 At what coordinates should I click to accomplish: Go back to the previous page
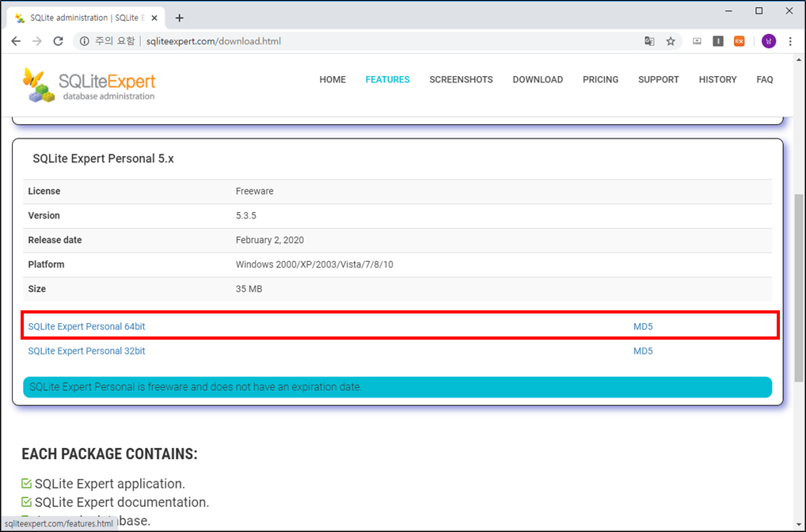coord(16,41)
